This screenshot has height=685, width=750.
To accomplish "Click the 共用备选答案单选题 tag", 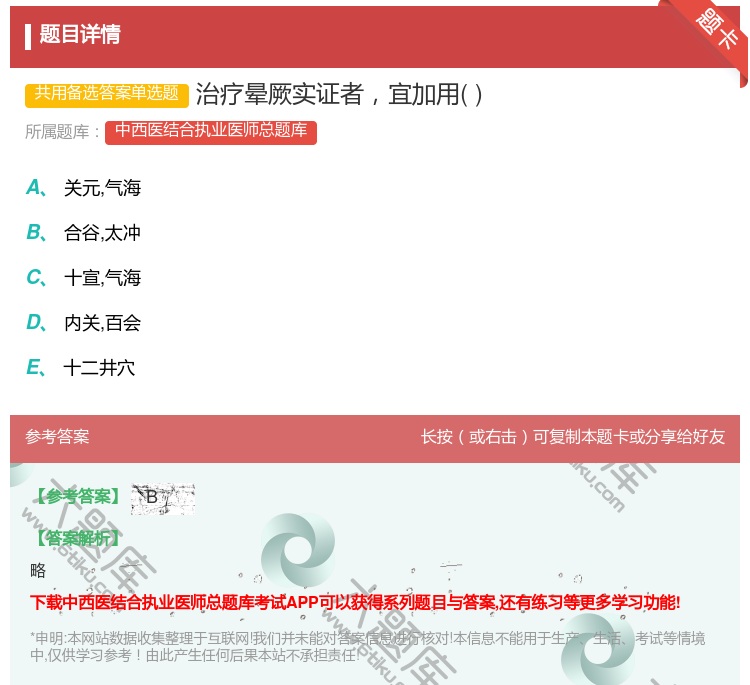I will (107, 94).
